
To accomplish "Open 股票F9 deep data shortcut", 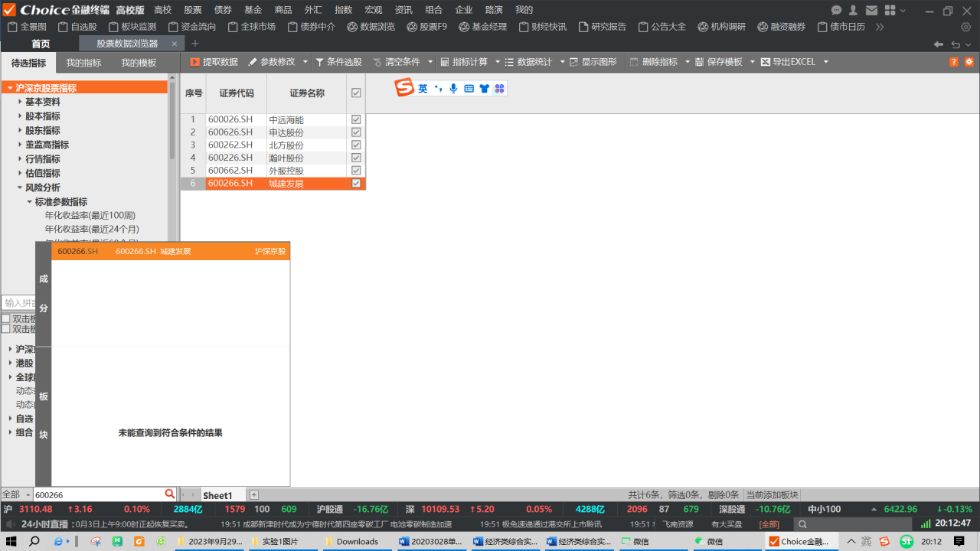I will (x=427, y=27).
